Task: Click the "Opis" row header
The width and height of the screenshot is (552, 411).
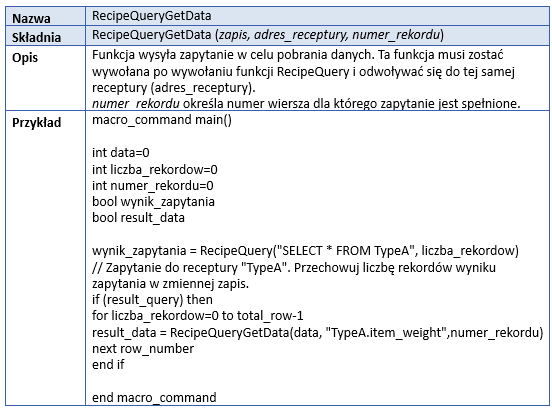Action: pyautogui.click(x=25, y=58)
